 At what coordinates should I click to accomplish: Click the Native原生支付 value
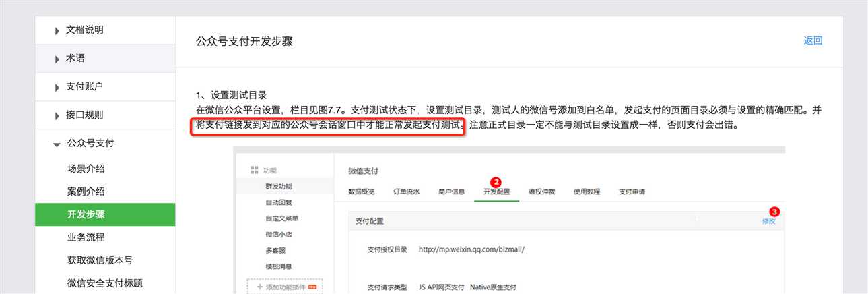pyautogui.click(x=493, y=287)
